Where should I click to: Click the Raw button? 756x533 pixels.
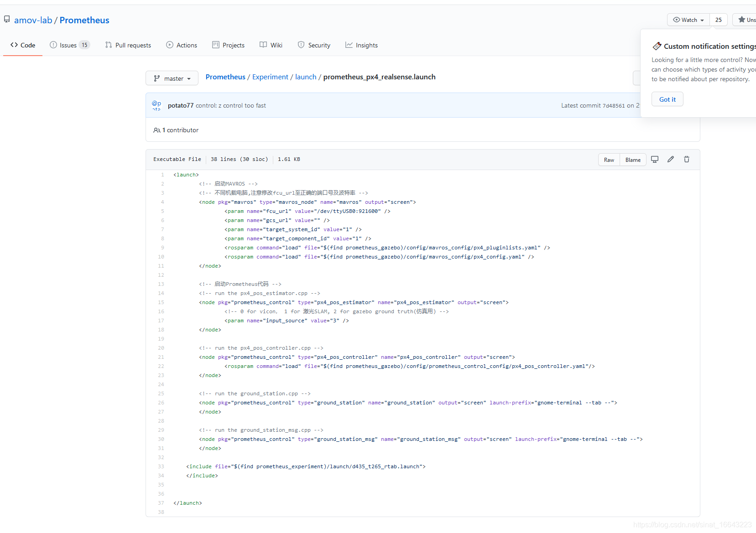[609, 160]
